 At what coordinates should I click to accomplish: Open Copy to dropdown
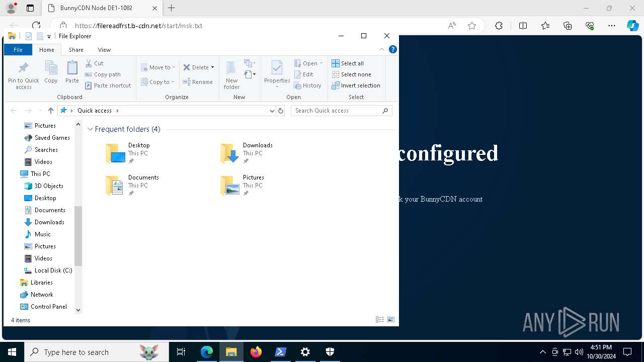pos(157,82)
